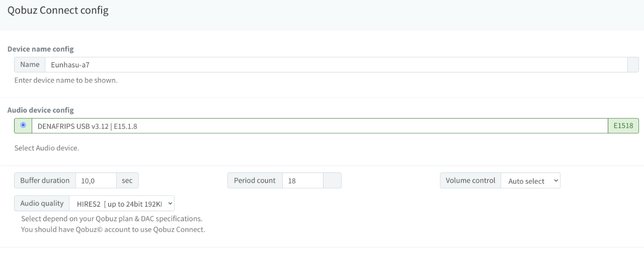Click the Qobuz Connect config heading
This screenshot has height=259, width=644.
pos(58,10)
